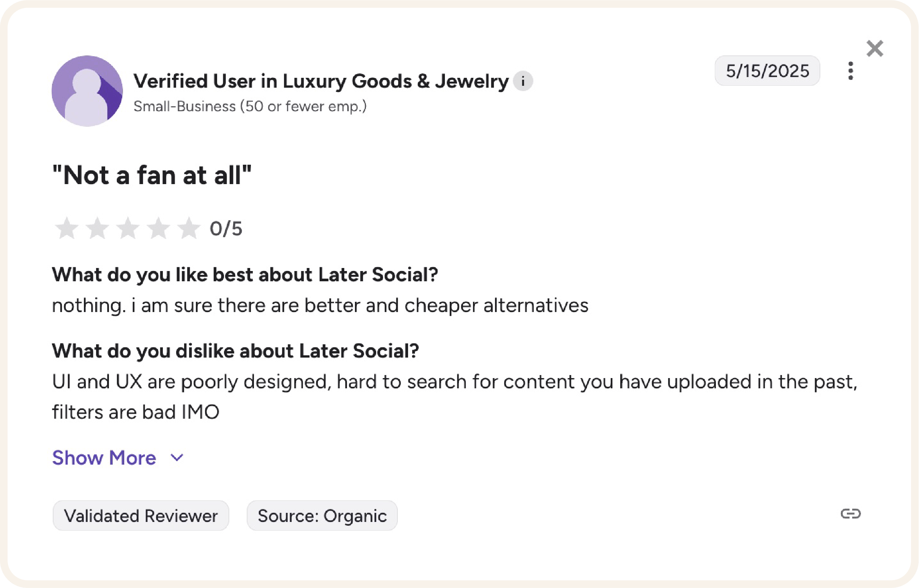This screenshot has width=919, height=588.
Task: Click the purple user avatar
Action: pyautogui.click(x=87, y=91)
